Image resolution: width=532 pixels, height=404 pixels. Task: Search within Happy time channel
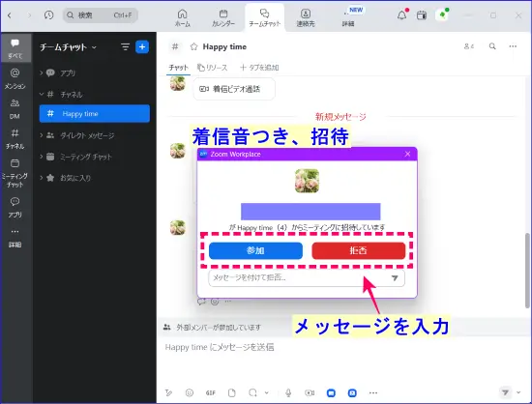(x=492, y=46)
